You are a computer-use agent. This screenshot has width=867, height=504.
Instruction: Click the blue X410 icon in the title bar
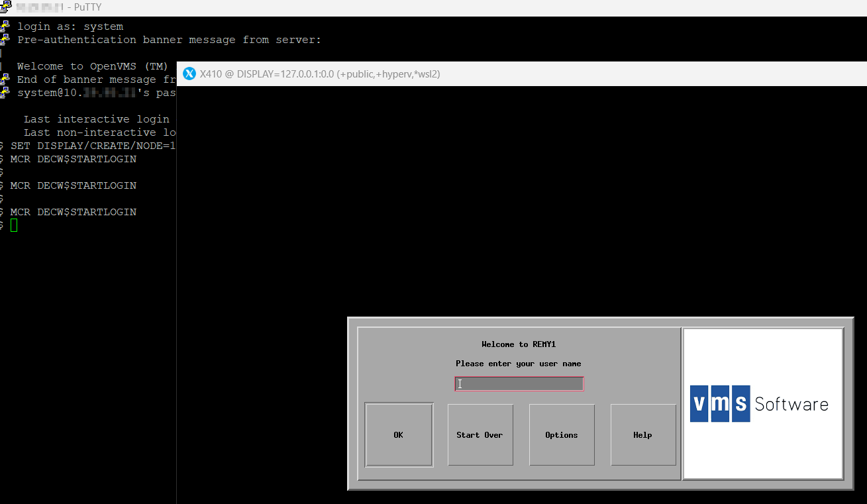[x=189, y=74]
